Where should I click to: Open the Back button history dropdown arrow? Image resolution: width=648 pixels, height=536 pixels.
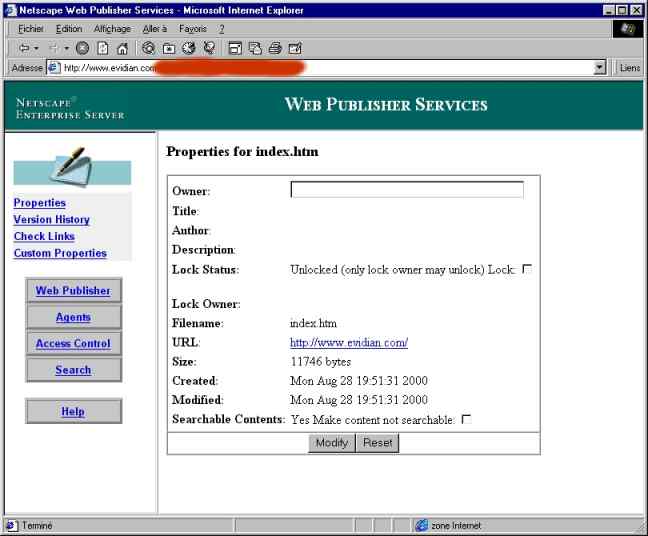(x=36, y=49)
